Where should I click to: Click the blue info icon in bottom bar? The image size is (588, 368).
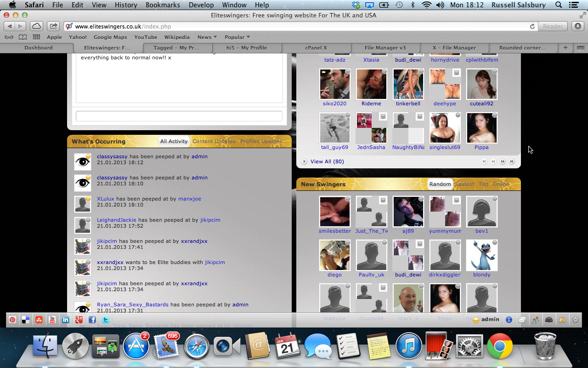click(509, 320)
